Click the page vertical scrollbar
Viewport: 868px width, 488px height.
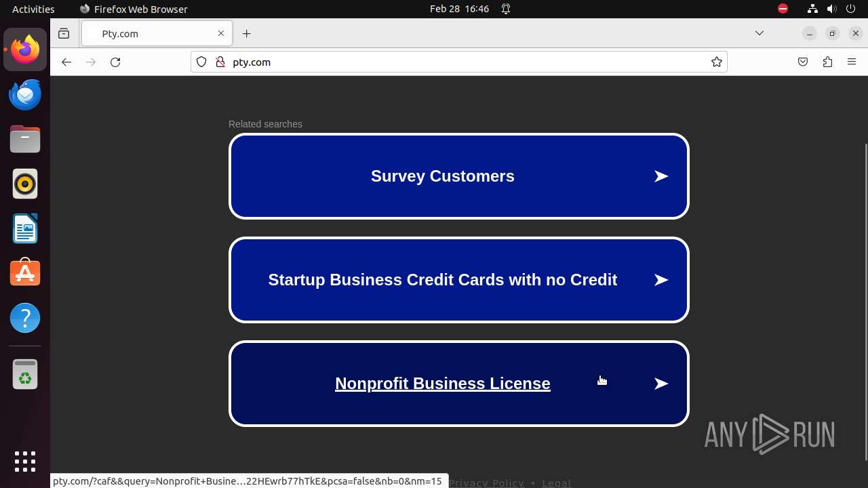(865, 302)
